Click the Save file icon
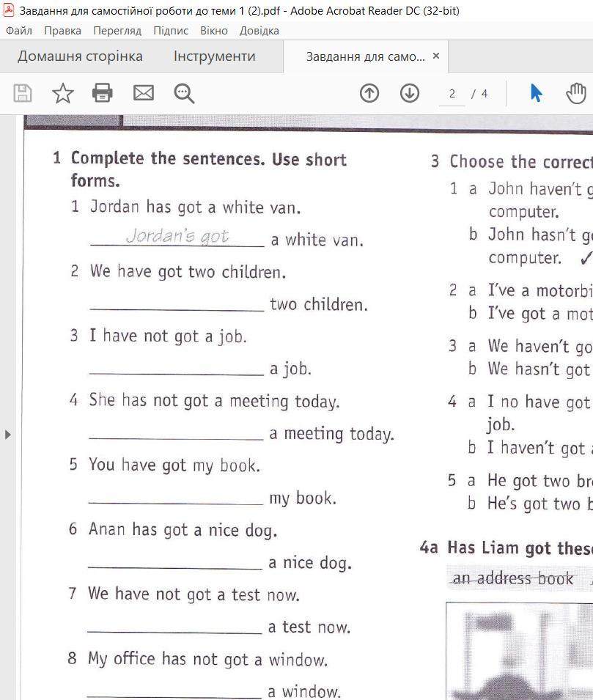Screen dimensions: 593x700 coord(23,93)
